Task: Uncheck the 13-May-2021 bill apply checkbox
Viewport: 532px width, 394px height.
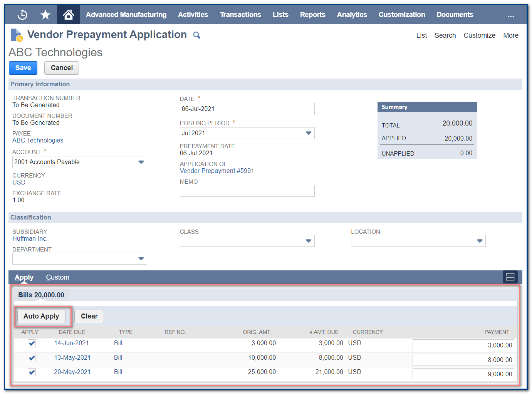Action: point(32,358)
